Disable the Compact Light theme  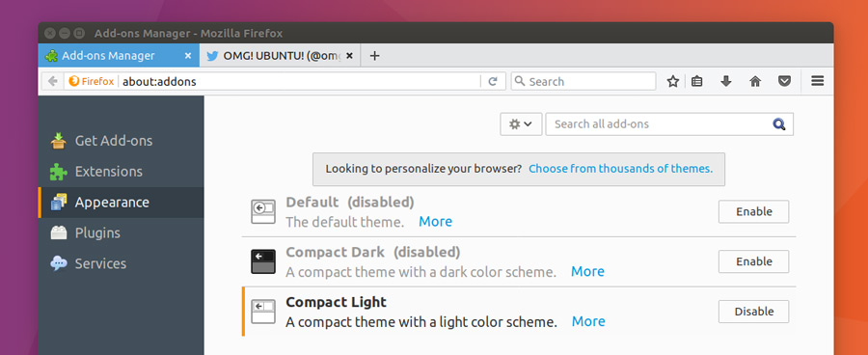pos(754,312)
